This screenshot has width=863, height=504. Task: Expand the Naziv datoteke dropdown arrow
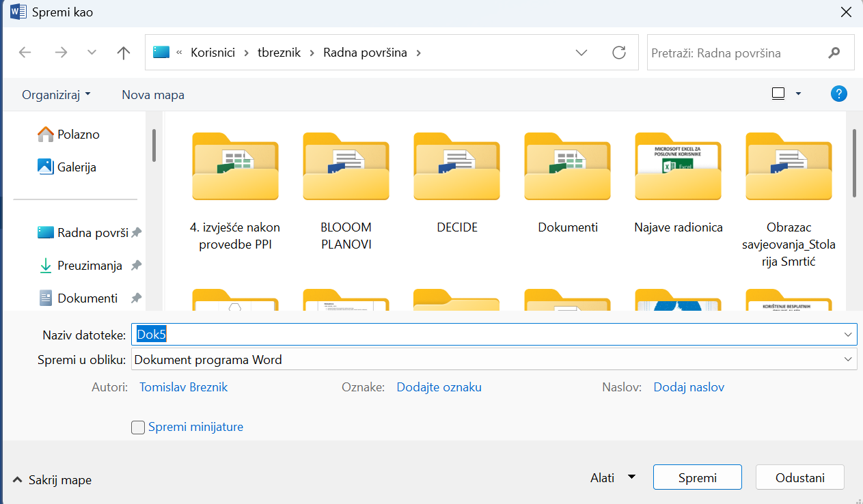click(x=849, y=335)
